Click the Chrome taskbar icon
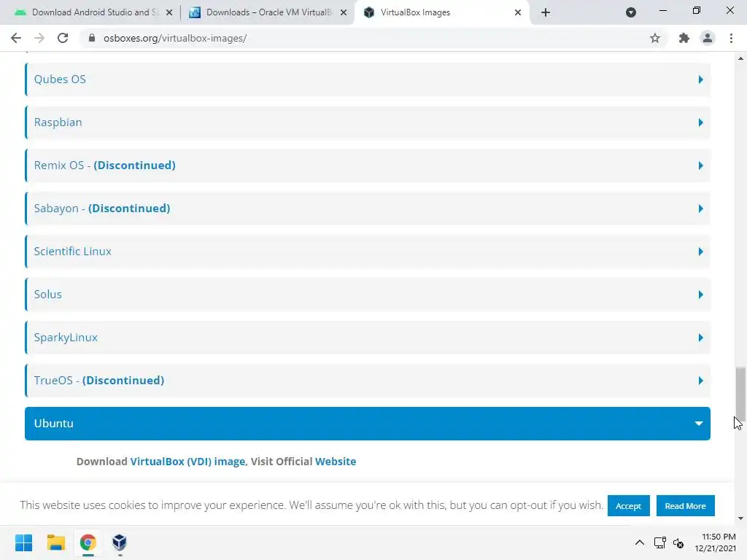This screenshot has width=747, height=560. pos(88,542)
